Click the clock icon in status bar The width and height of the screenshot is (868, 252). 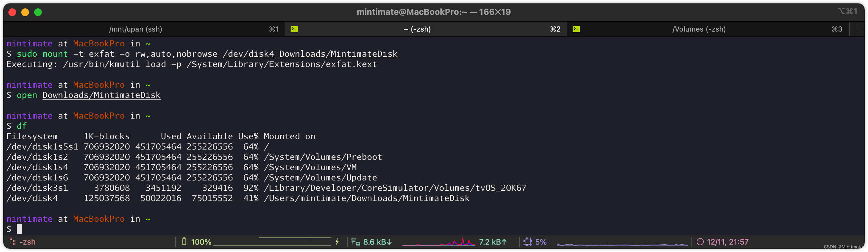click(x=700, y=242)
